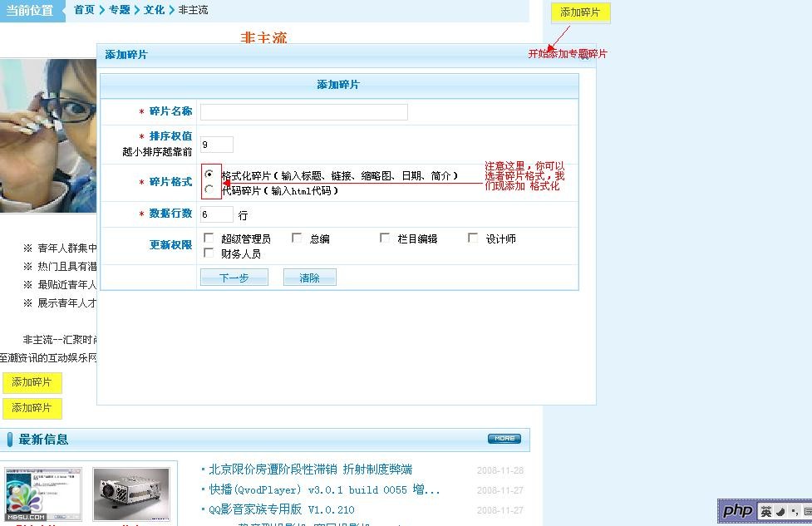This screenshot has height=526, width=812.
Task: Click the 清除 button
Action: point(309,278)
